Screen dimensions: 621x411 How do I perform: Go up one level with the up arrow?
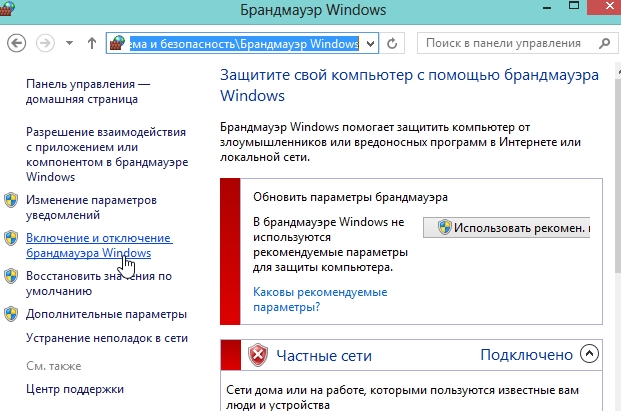coord(92,43)
